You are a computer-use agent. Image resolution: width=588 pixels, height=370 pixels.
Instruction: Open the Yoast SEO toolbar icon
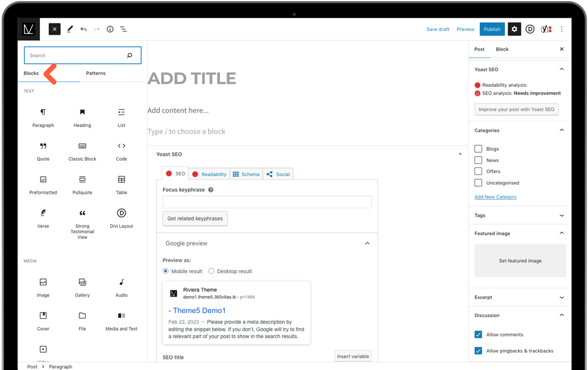point(546,29)
